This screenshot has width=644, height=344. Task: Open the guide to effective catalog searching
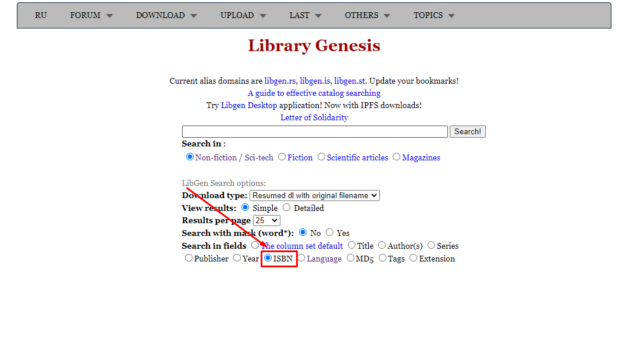click(x=314, y=94)
